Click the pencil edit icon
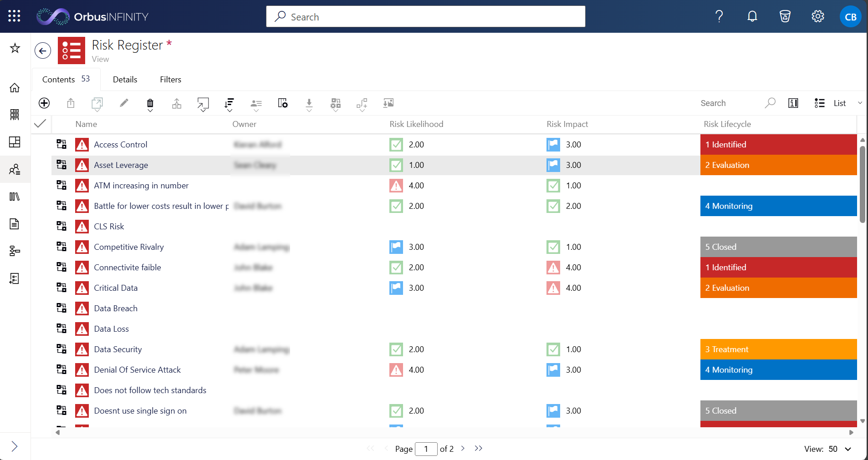The height and width of the screenshot is (460, 868). coord(124,103)
